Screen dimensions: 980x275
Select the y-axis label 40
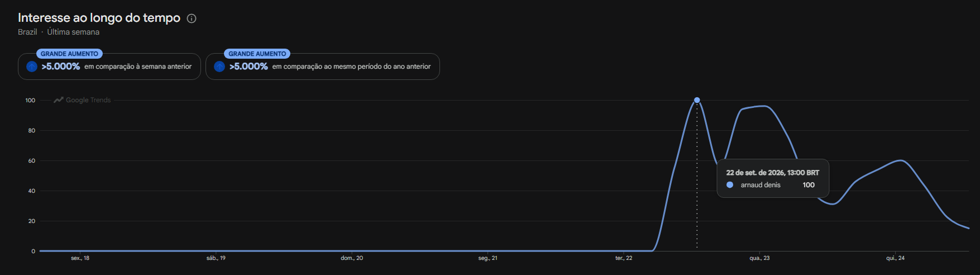coord(32,191)
